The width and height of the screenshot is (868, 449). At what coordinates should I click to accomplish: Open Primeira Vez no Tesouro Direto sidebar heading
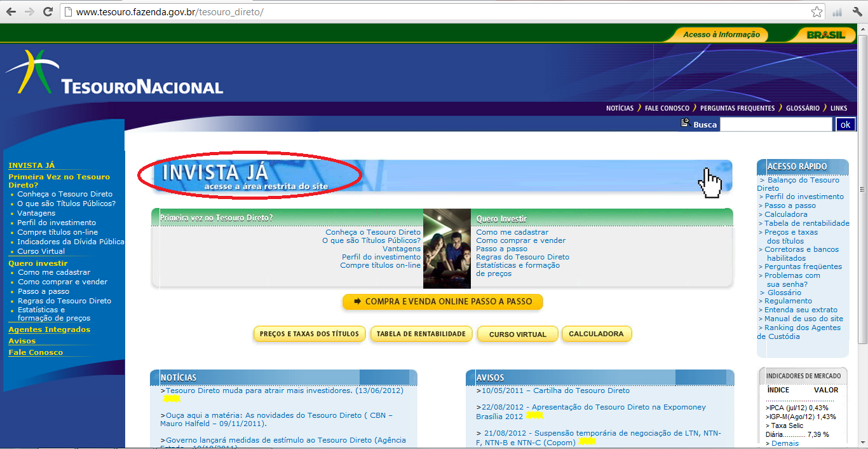59,181
